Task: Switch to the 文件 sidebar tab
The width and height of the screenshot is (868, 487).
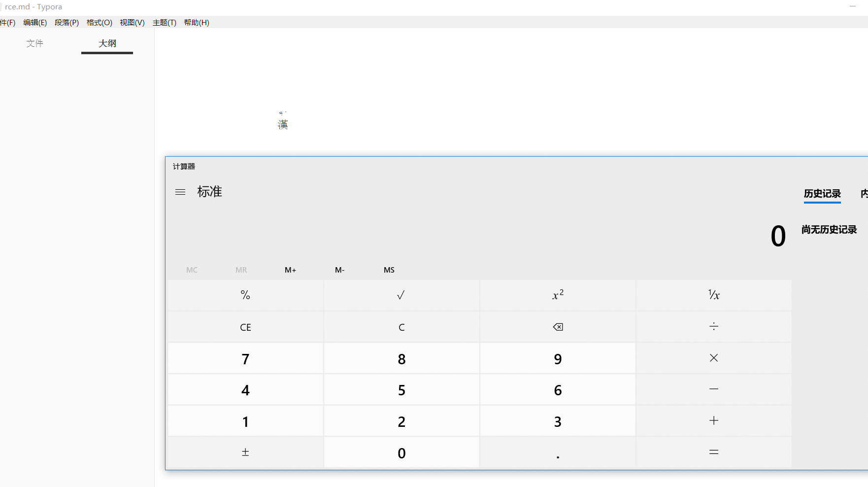Action: (x=34, y=43)
